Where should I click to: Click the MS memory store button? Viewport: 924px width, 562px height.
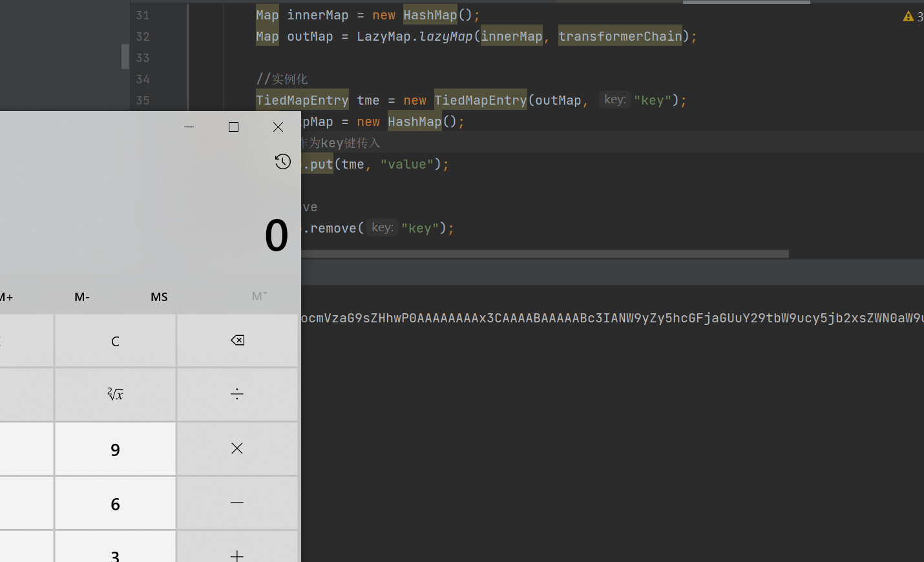tap(159, 297)
